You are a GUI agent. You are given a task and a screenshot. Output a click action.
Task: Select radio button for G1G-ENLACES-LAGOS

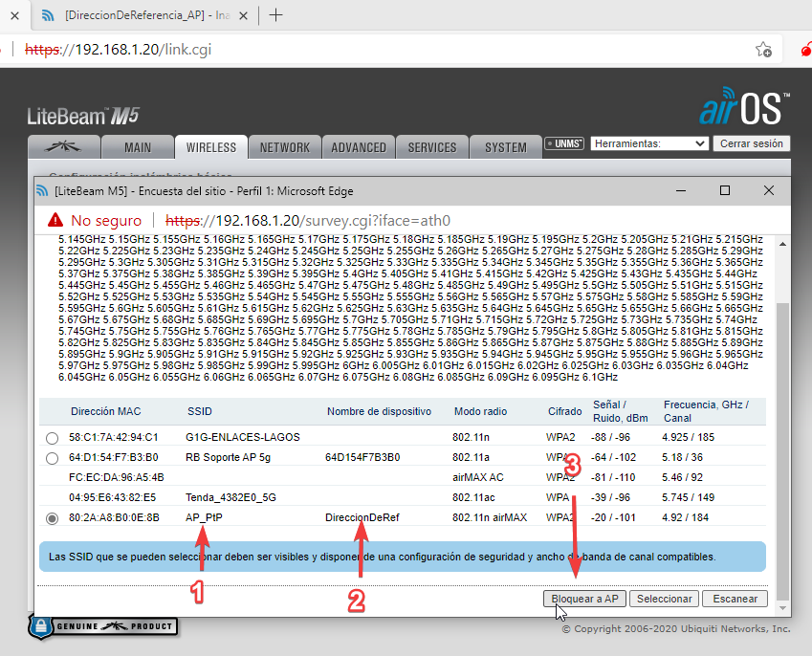coord(52,438)
